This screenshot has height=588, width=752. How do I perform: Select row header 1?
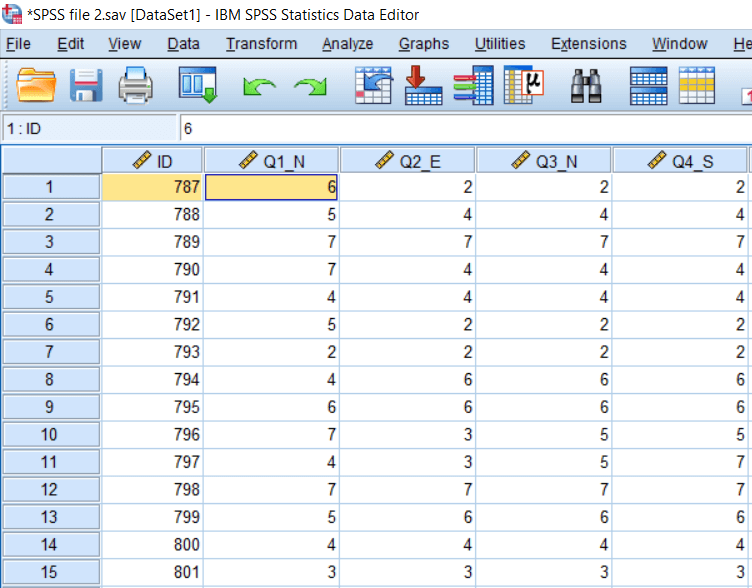pos(51,187)
